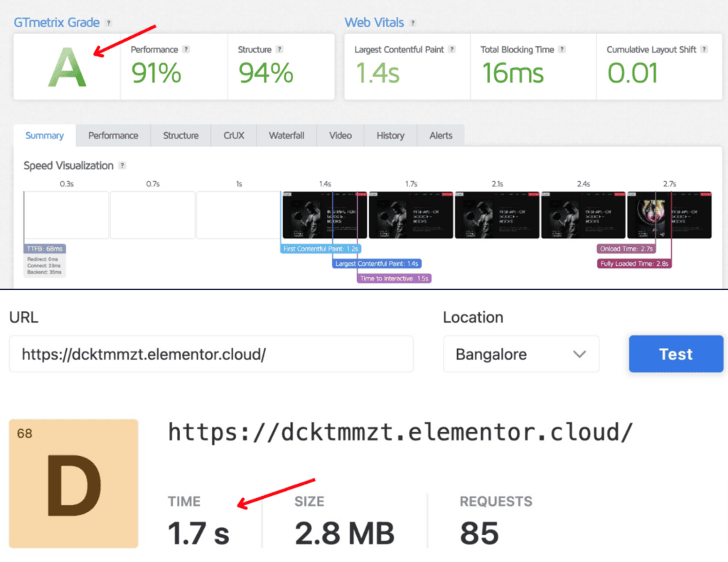The image size is (728, 562).
Task: Select the URL input field
Action: coord(211,354)
